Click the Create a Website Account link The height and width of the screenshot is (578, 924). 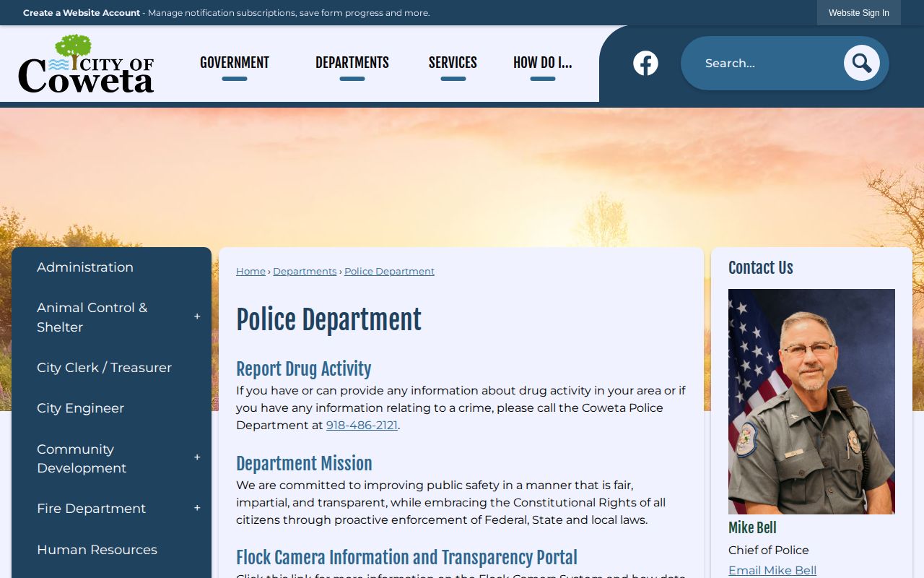[82, 13]
